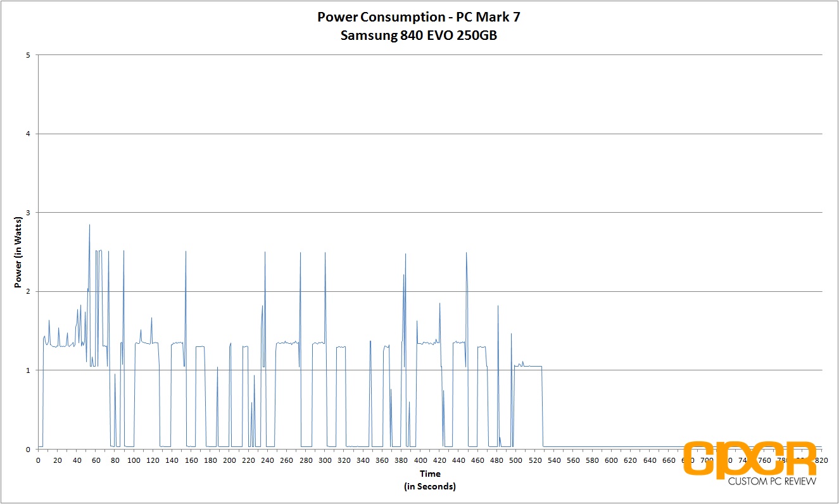
Task: Click the "620" time axis tick label
Action: [x=631, y=460]
